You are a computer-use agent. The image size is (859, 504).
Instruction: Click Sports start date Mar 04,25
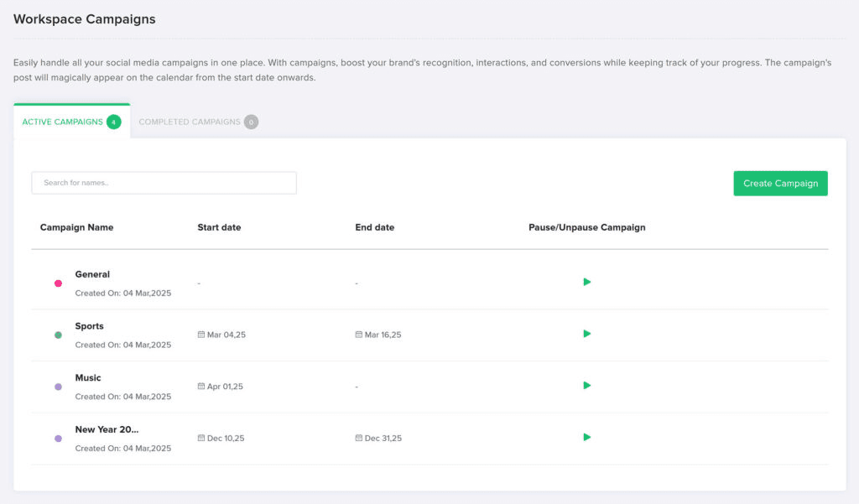tap(226, 335)
